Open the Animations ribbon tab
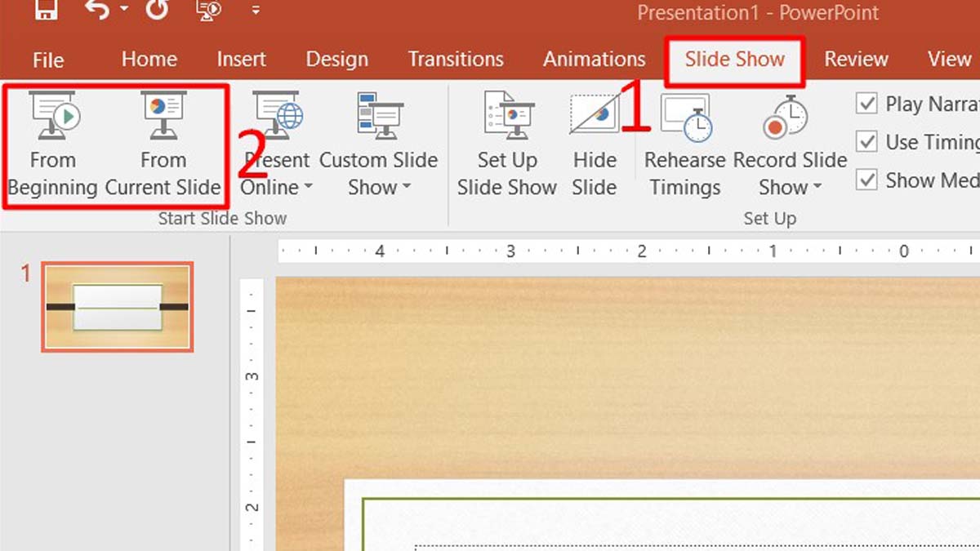The image size is (980, 551). (x=594, y=59)
